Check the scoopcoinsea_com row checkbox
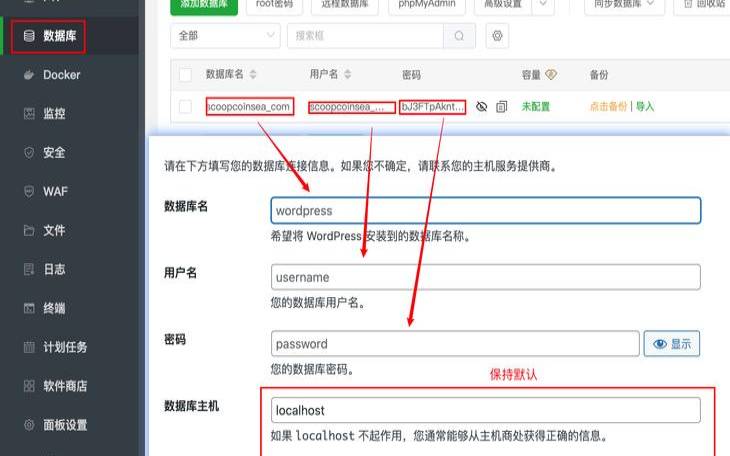730x456 pixels. [x=185, y=107]
